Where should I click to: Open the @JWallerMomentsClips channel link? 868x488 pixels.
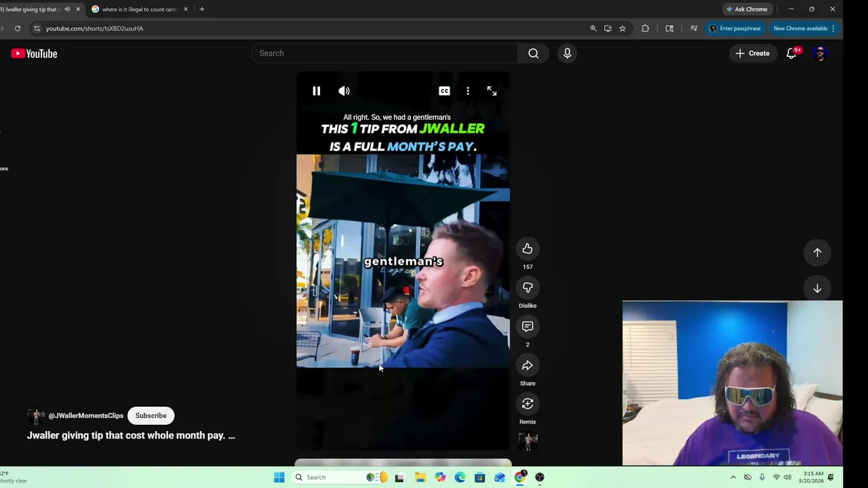point(86,415)
